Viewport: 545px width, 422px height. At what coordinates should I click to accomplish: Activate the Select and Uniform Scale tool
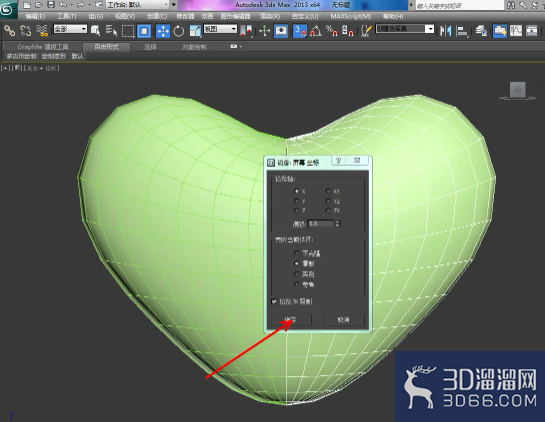pos(195,31)
